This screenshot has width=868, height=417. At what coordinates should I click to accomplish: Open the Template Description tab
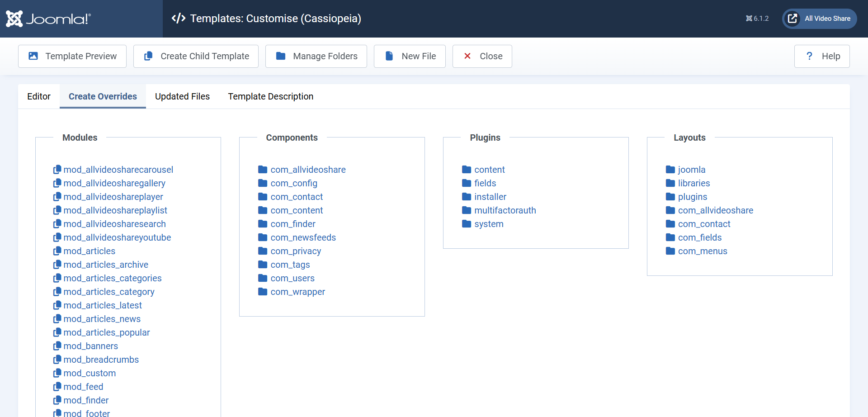point(270,96)
